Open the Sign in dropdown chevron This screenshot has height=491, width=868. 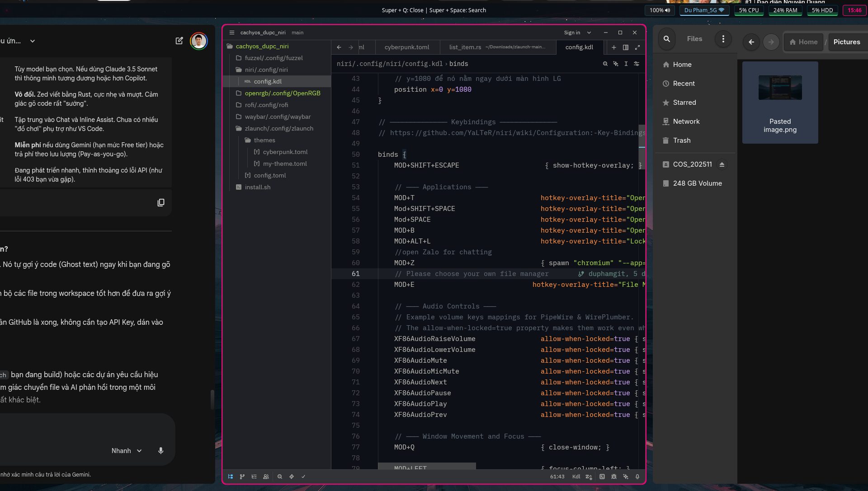(589, 33)
